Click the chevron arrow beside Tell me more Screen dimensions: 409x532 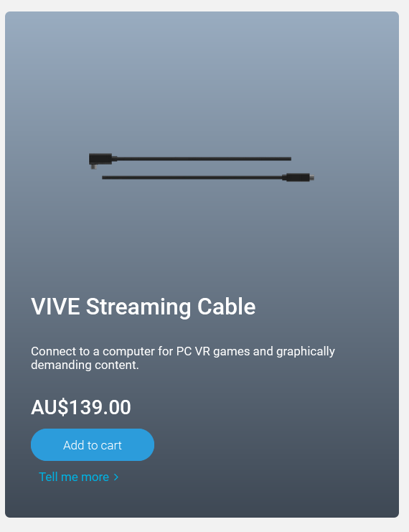(116, 477)
